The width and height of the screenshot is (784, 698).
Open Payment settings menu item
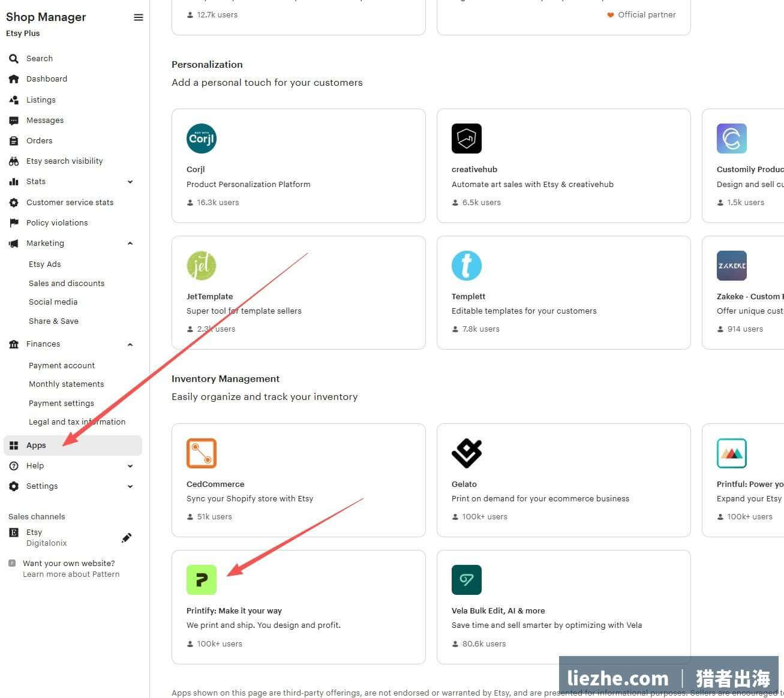click(62, 404)
